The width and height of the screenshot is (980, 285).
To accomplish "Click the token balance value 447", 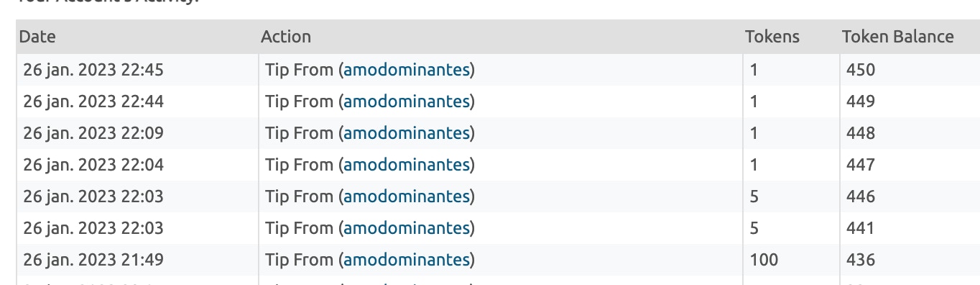I will coord(861,165).
